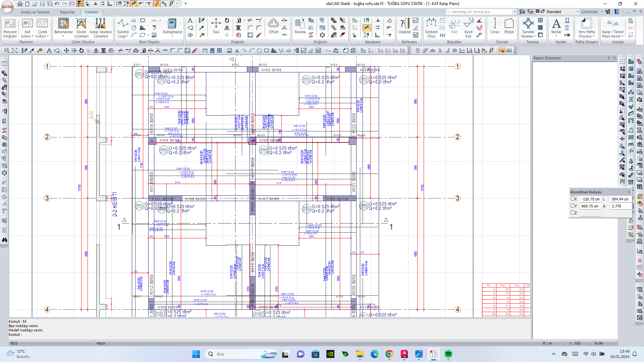Open the Görünüm dropdown
Viewport: 644px width, 362px height.
click(x=592, y=12)
